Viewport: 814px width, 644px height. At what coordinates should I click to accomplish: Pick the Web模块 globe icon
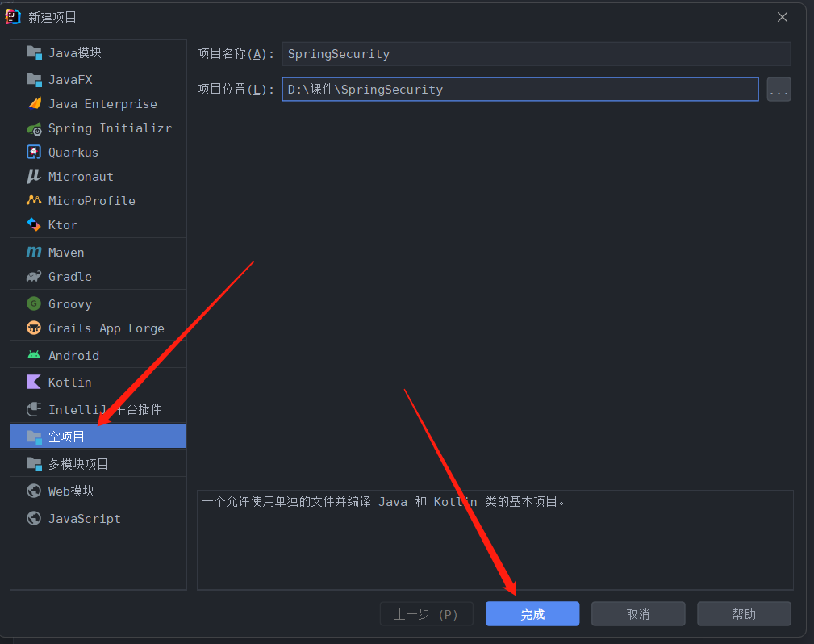click(34, 491)
